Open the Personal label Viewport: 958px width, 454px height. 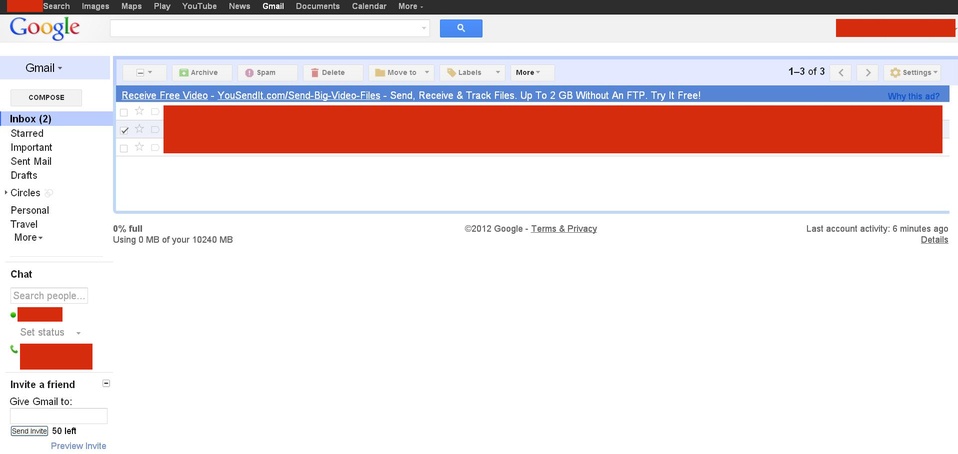29,210
